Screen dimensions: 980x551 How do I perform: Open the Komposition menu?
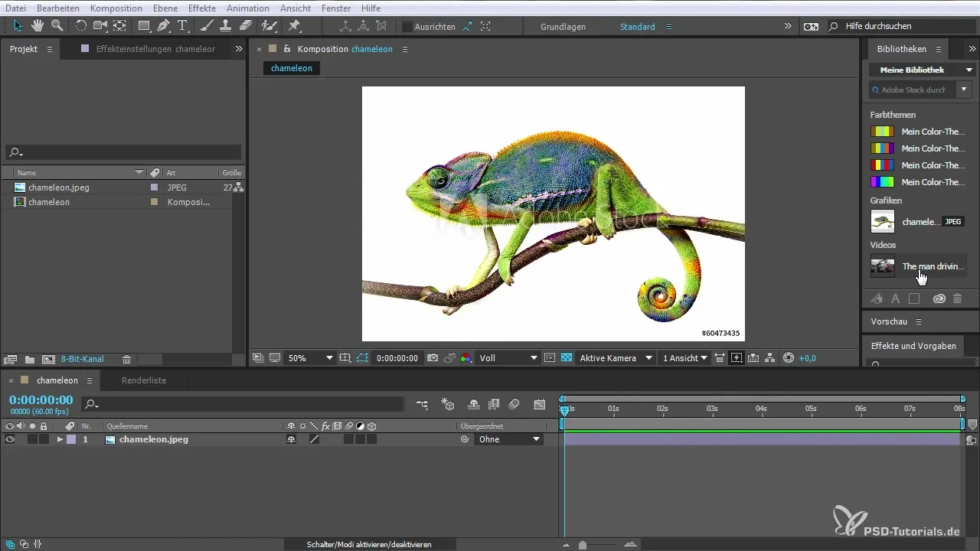(116, 8)
